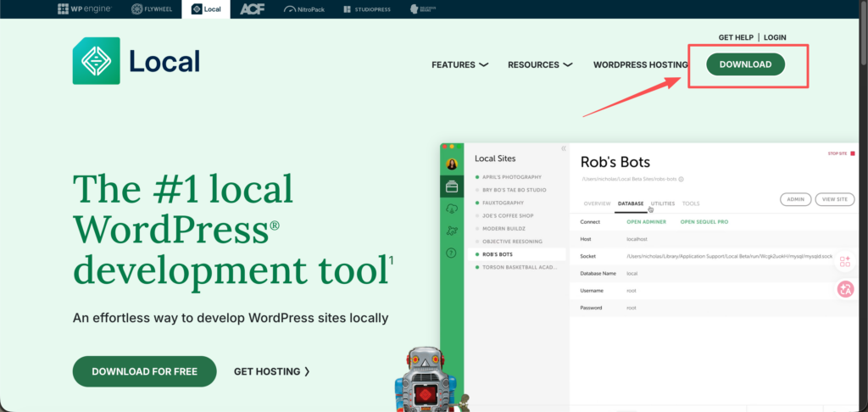868x412 pixels.
Task: Click the mysqld.sock socket path text
Action: click(729, 256)
